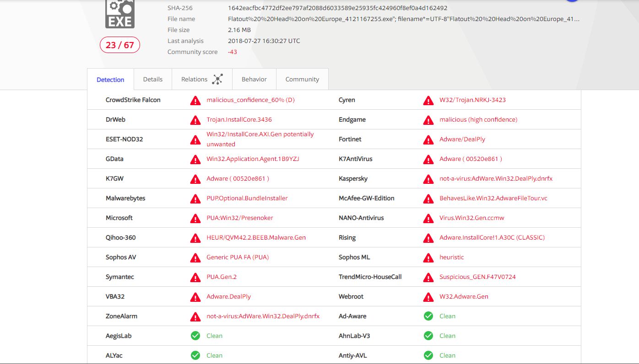Click the Adware.InstallCore!1.A30C (CLASSIC) result
The height and width of the screenshot is (364, 639).
[x=492, y=237]
